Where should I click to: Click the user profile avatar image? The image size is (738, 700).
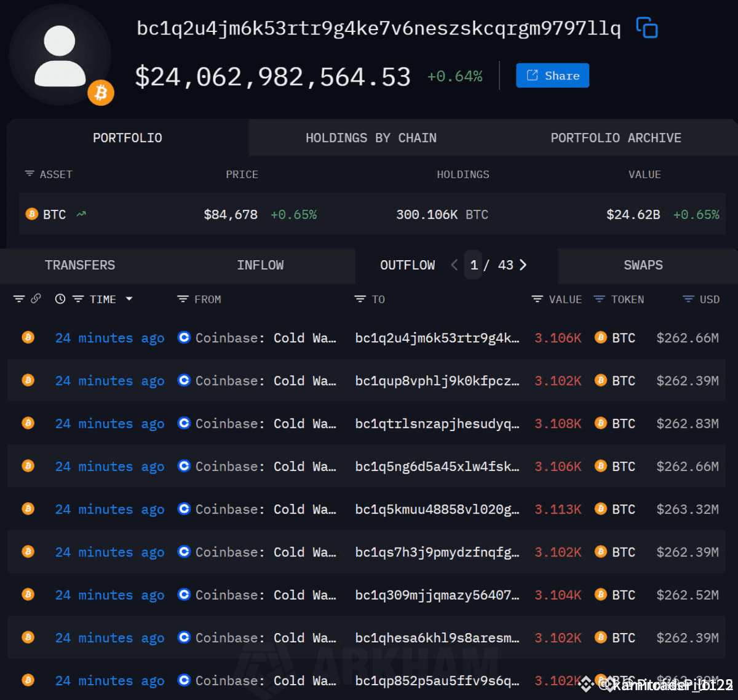click(x=60, y=57)
